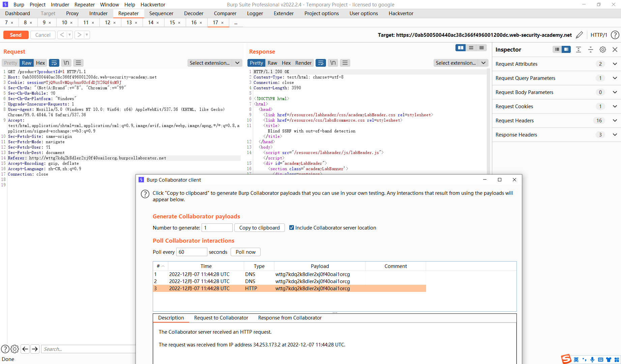Open the Hackvertor menu

click(x=153, y=5)
